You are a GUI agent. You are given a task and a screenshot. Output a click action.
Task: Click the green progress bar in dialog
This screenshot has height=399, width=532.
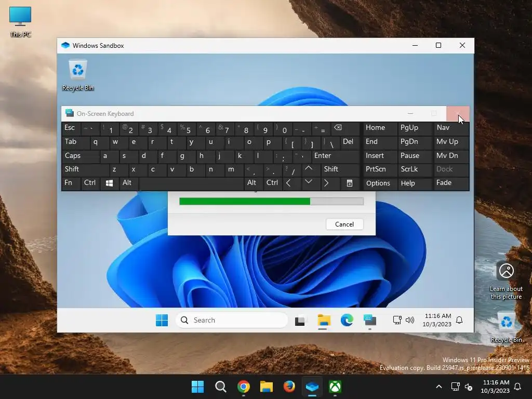[x=271, y=202]
